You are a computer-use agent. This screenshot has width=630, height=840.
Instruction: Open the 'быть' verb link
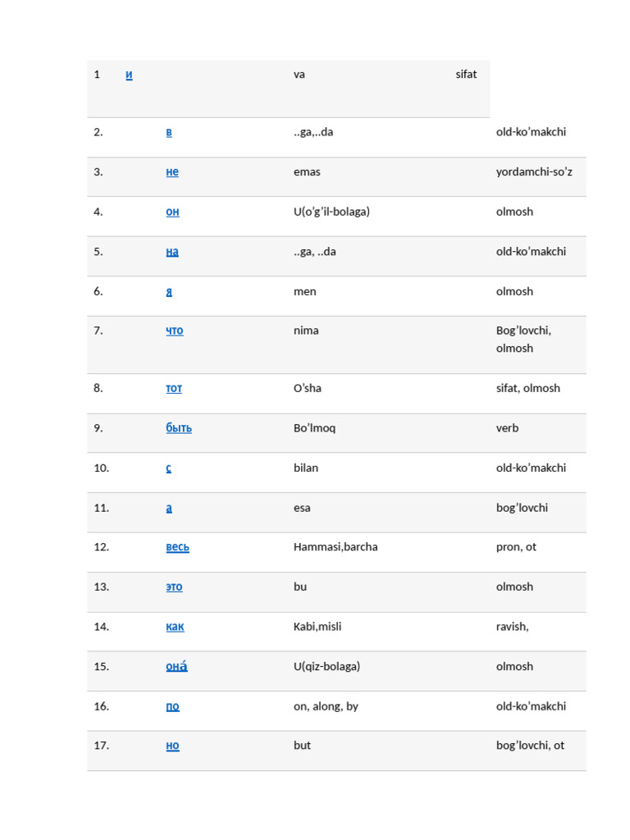point(179,428)
